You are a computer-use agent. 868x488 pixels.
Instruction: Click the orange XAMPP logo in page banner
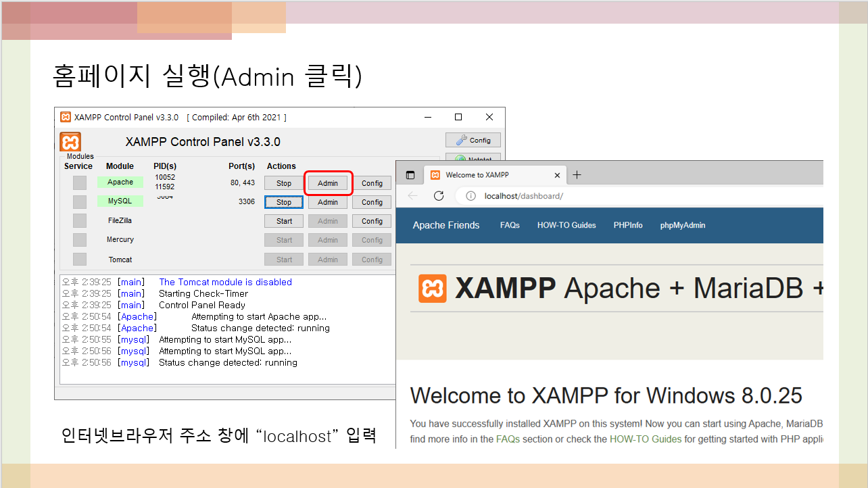433,289
